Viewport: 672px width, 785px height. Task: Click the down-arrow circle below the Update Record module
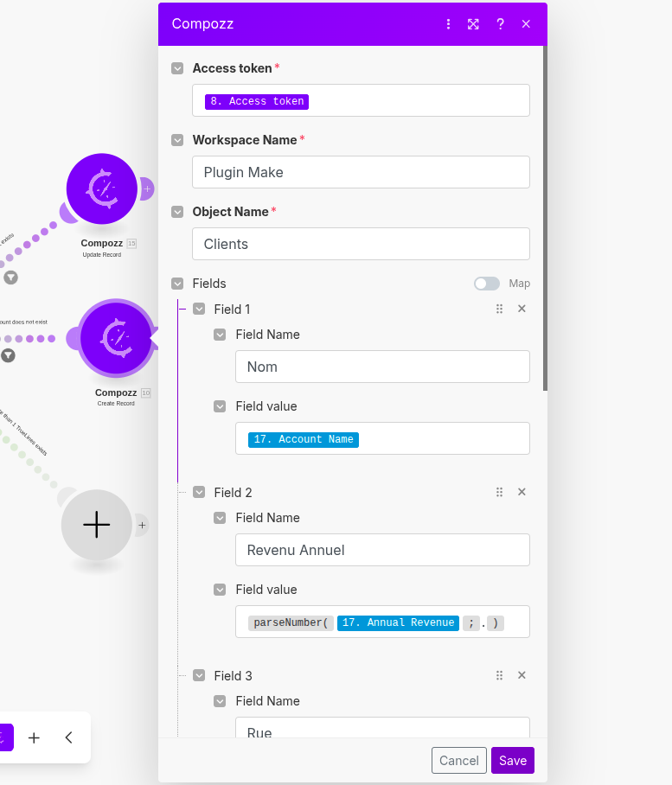tap(9, 278)
